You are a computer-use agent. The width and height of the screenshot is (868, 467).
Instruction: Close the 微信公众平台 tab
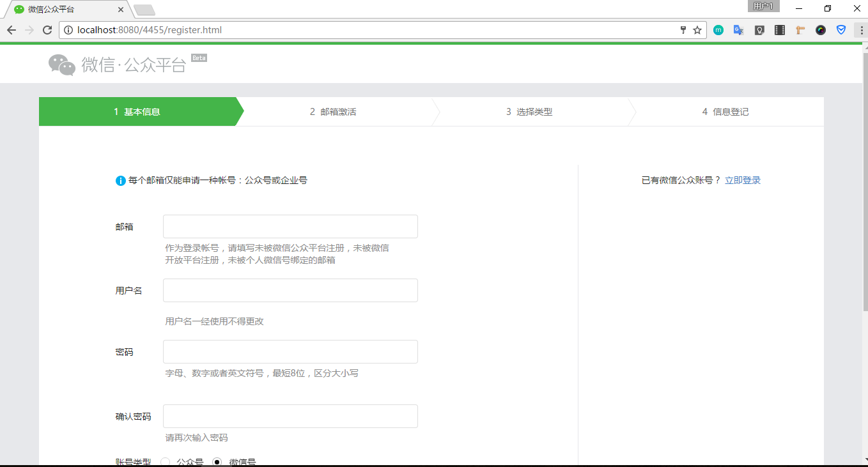(x=122, y=10)
